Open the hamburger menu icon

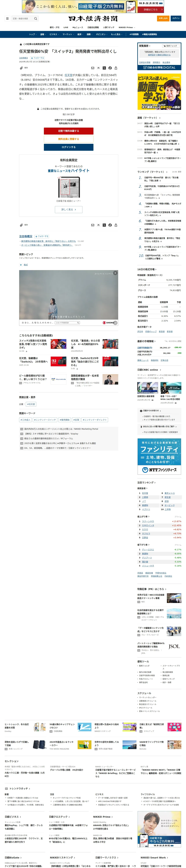(7, 19)
